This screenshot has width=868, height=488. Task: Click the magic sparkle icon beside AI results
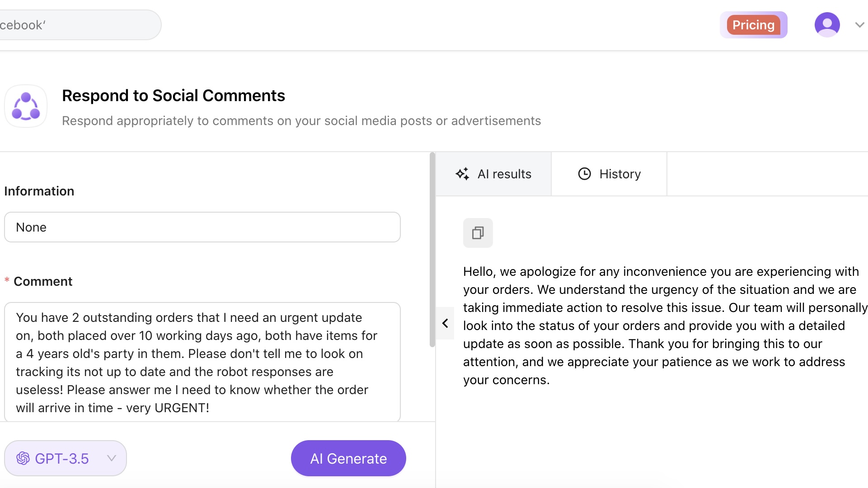(462, 173)
